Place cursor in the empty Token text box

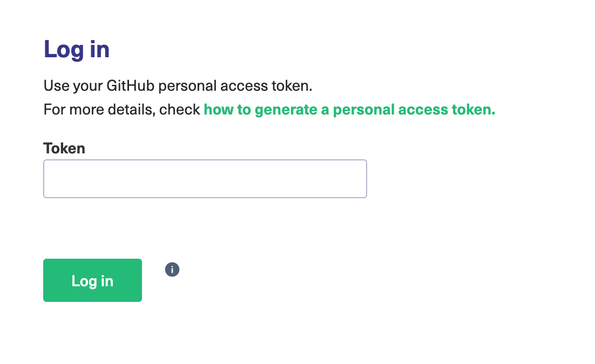[x=205, y=179]
